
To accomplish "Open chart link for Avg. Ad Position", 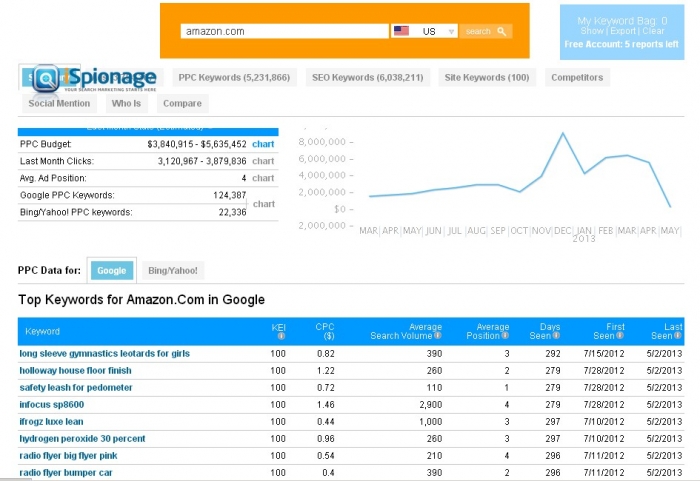I will click(x=263, y=178).
